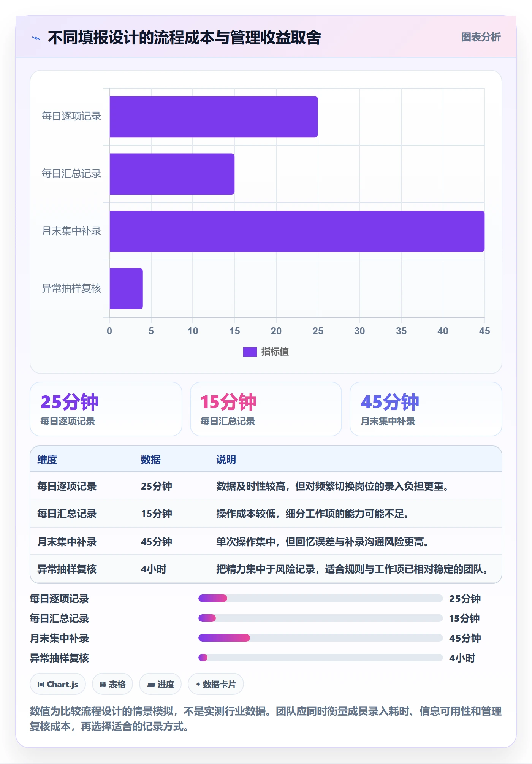Click the 数据 column header
532x764 pixels.
point(151,460)
